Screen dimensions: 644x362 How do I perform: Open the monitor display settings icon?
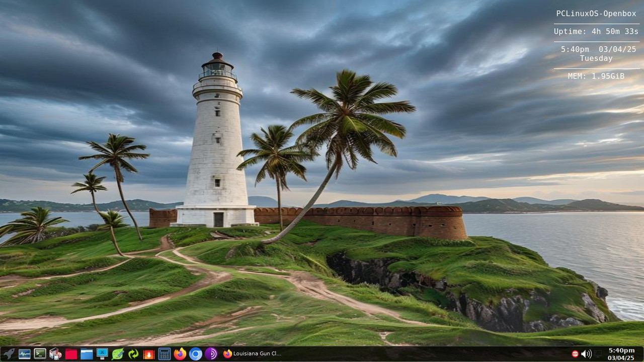pos(102,354)
